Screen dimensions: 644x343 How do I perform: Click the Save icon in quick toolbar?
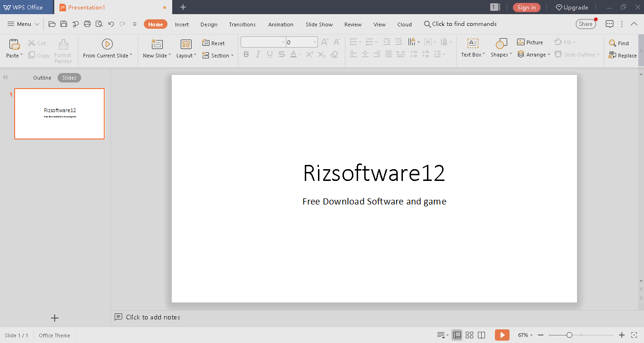[x=64, y=24]
